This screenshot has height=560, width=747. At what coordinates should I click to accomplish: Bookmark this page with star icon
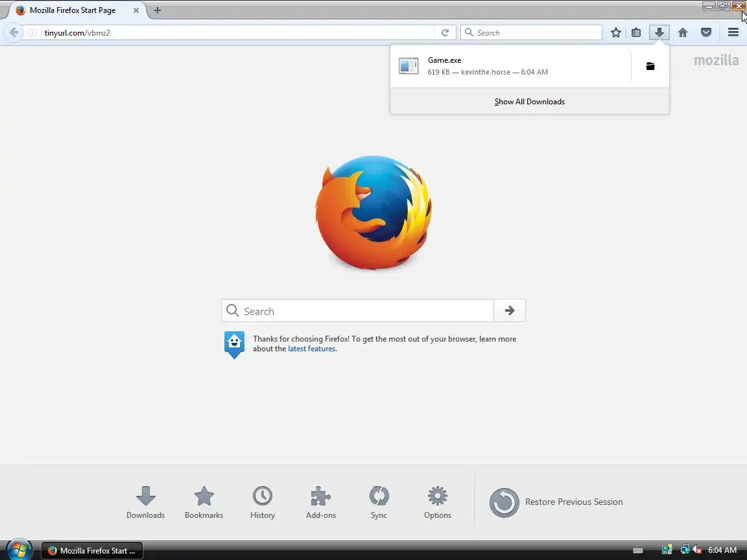(x=615, y=32)
